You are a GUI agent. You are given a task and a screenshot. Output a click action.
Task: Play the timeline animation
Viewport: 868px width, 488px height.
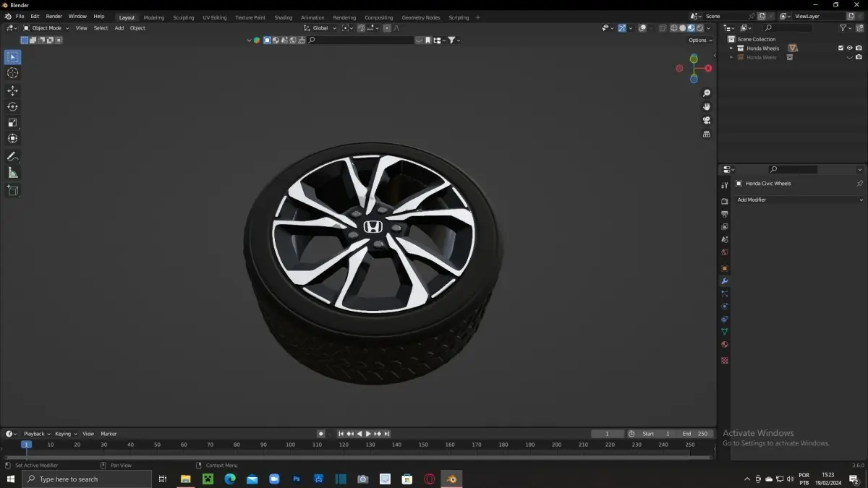(x=368, y=434)
